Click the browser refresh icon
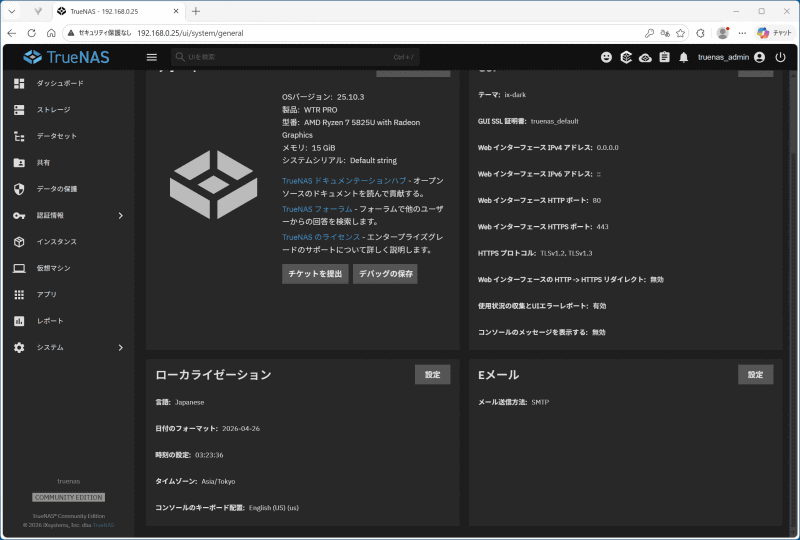 coord(32,33)
